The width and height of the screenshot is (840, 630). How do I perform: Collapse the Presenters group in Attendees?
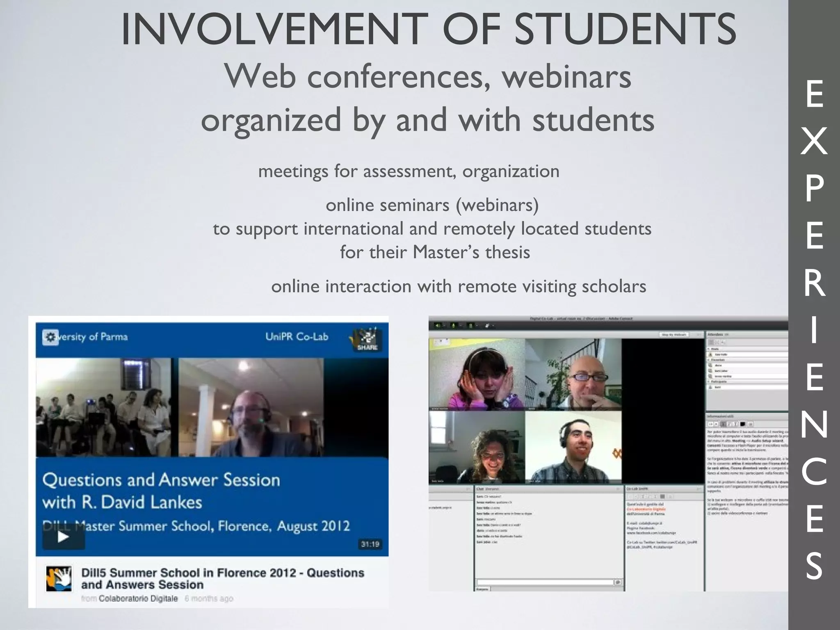tap(708, 360)
